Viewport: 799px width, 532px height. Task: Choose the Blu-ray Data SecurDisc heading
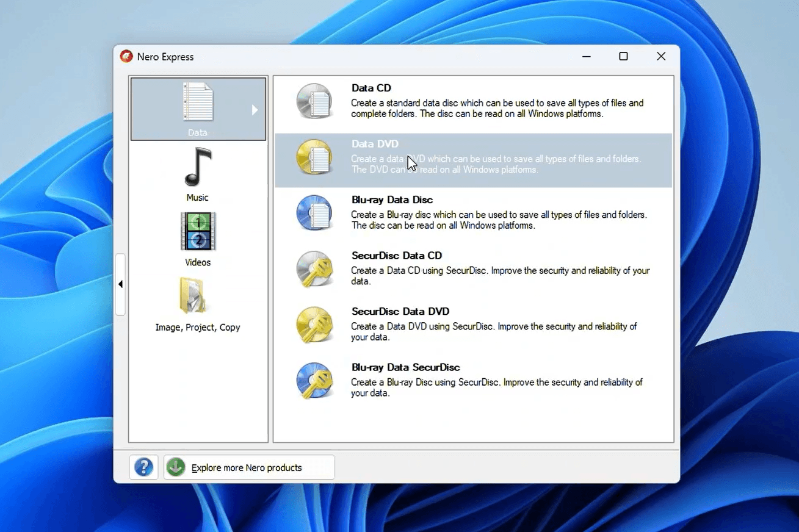point(406,367)
